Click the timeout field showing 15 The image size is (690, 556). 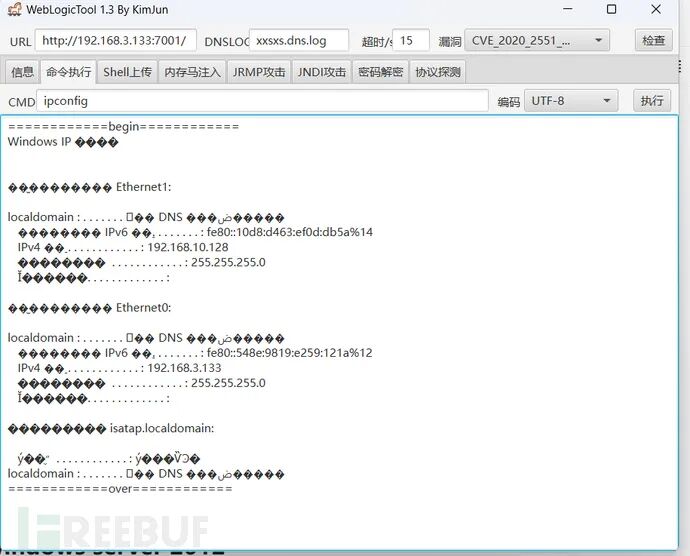click(x=411, y=41)
